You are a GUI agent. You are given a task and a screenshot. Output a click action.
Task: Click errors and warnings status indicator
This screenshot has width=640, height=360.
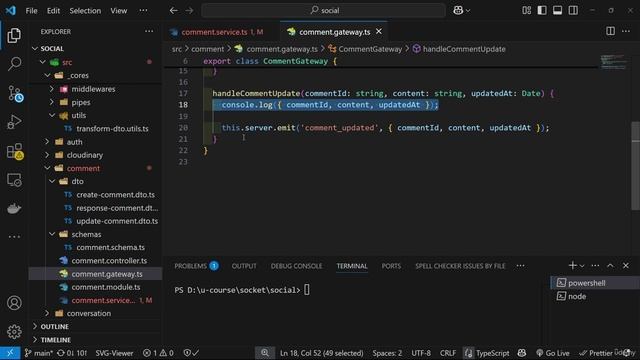click(158, 353)
